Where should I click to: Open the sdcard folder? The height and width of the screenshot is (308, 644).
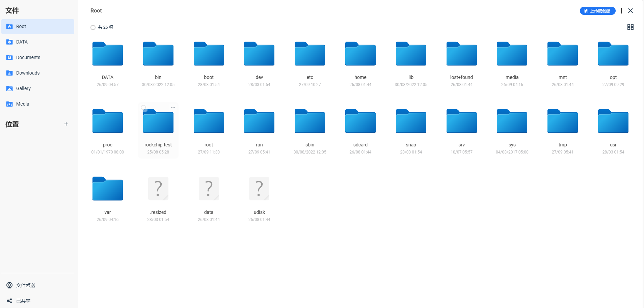pyautogui.click(x=360, y=121)
